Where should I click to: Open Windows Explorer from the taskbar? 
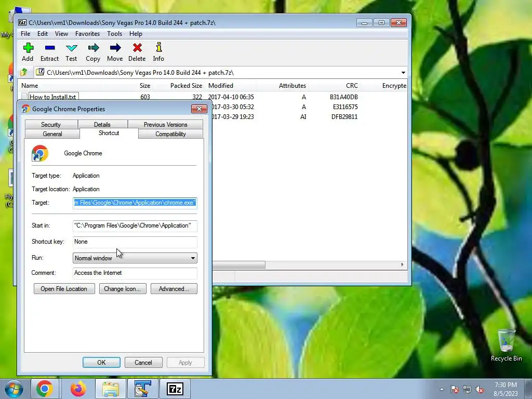pos(111,389)
